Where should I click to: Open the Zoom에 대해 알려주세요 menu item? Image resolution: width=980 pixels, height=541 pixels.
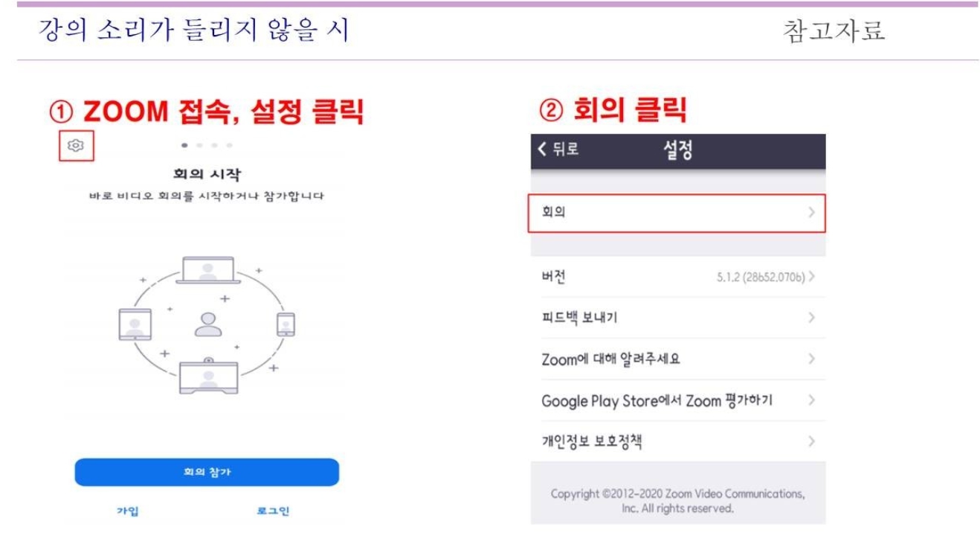click(x=678, y=359)
